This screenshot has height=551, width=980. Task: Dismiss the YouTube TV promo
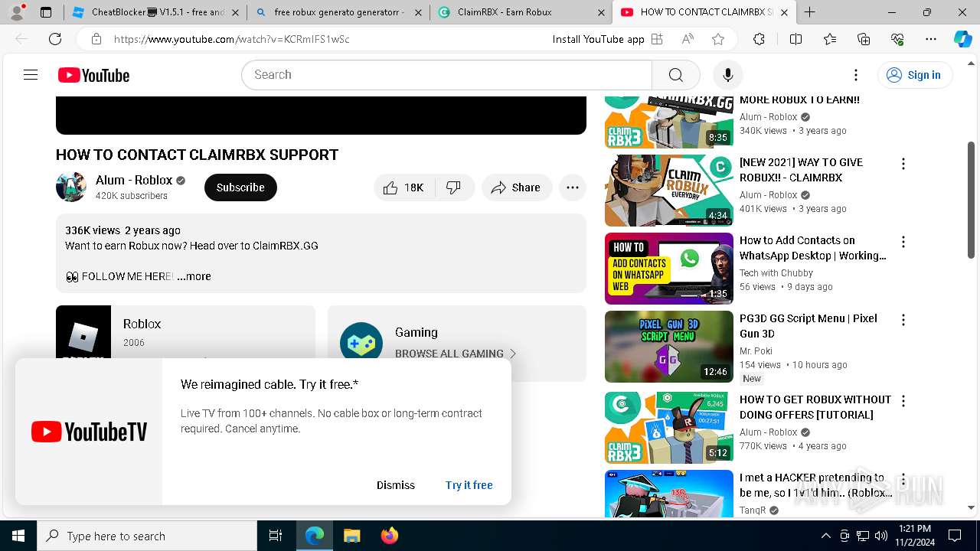click(396, 485)
